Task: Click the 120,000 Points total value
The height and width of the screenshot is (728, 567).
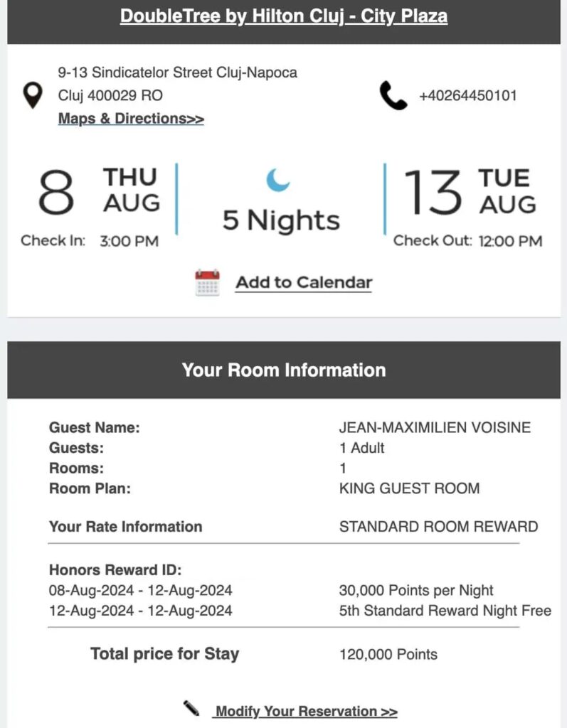Action: (388, 654)
